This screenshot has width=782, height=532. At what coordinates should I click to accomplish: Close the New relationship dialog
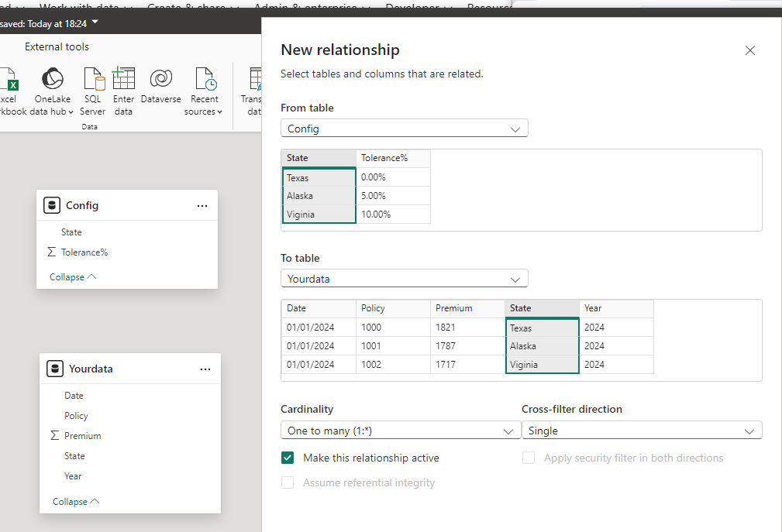(749, 50)
